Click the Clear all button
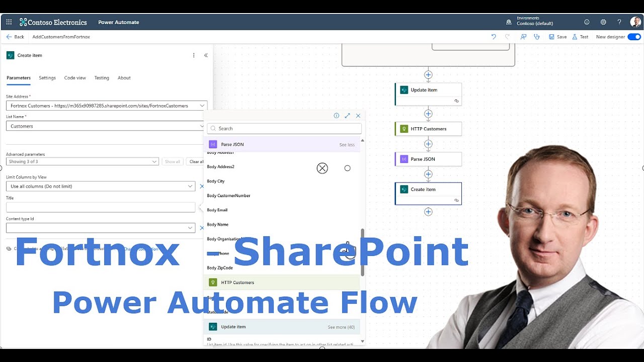 point(196,161)
